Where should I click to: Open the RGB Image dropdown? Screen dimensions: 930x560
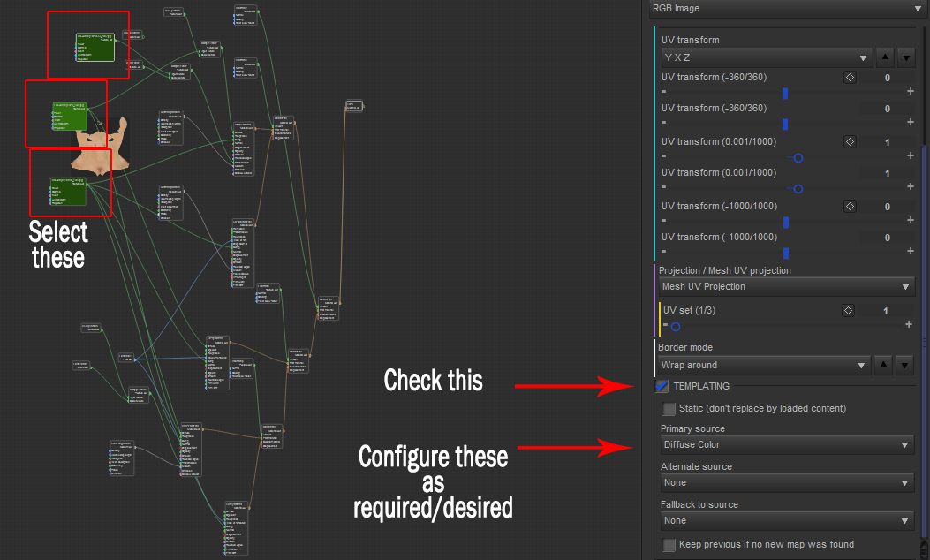[788, 8]
